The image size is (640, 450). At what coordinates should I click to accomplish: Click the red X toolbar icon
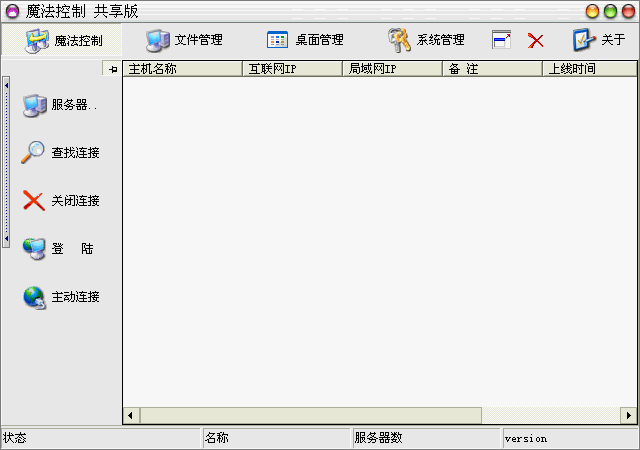(536, 41)
